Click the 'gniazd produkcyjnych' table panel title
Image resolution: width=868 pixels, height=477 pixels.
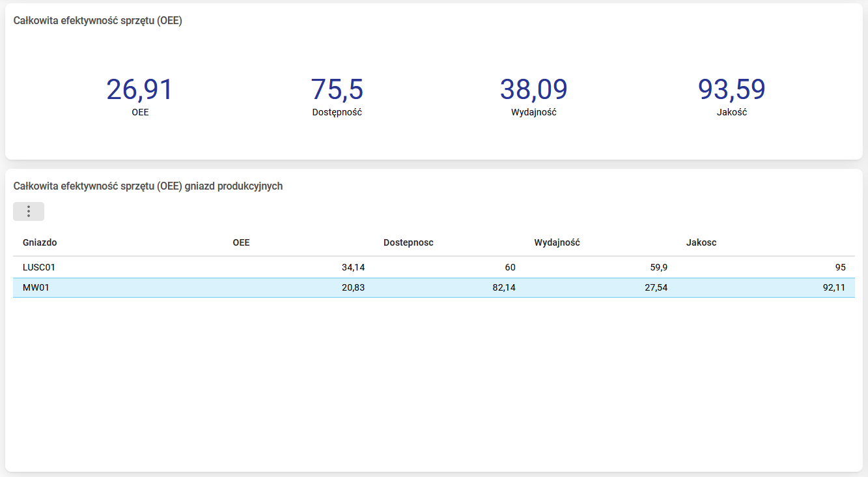pos(148,186)
